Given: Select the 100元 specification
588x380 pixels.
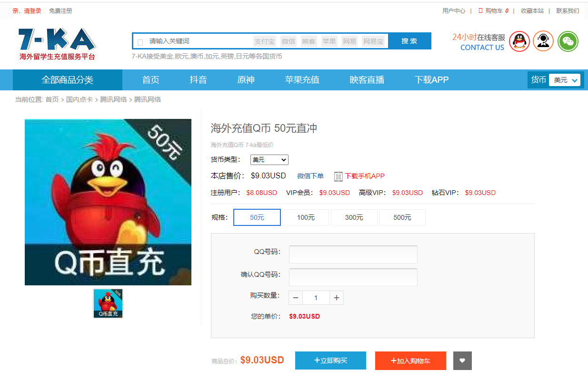Looking at the screenshot, I should 306,217.
